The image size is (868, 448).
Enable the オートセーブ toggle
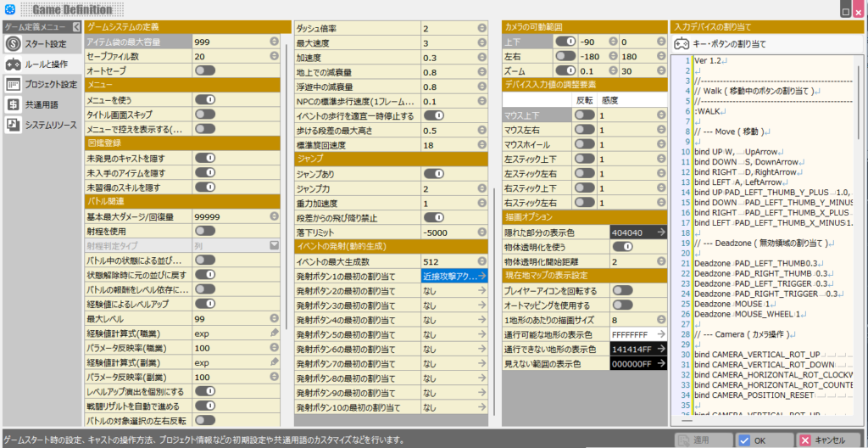pyautogui.click(x=204, y=70)
